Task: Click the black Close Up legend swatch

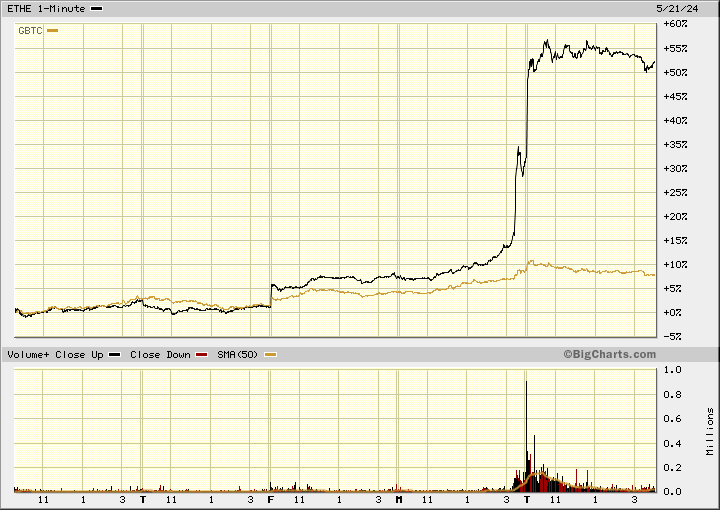Action: pos(114,355)
